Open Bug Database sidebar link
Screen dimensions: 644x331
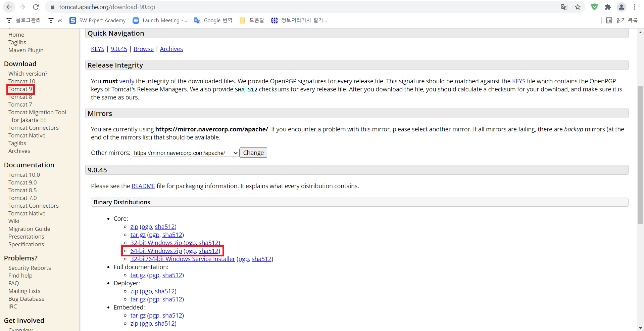pos(27,299)
